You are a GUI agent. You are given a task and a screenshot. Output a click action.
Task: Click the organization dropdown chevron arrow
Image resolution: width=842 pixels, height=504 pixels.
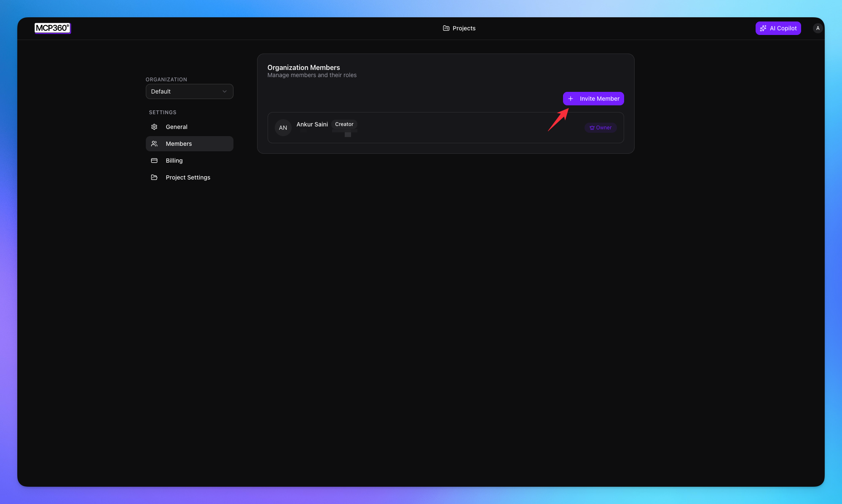(225, 91)
